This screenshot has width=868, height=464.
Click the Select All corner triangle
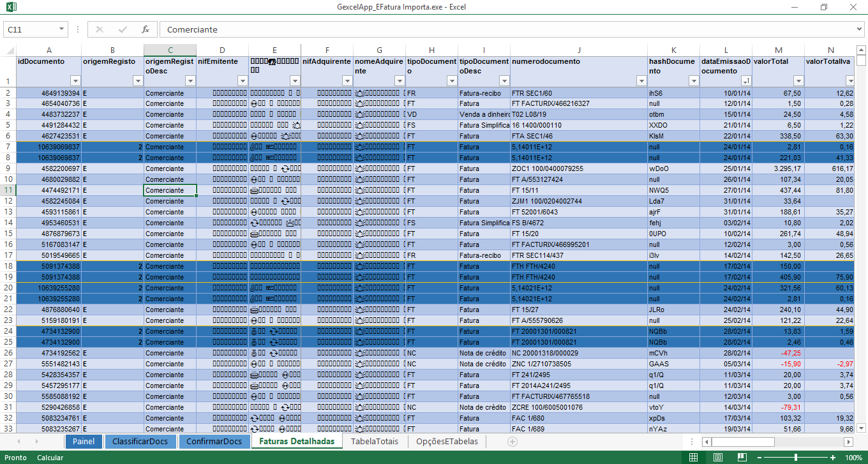click(x=9, y=50)
